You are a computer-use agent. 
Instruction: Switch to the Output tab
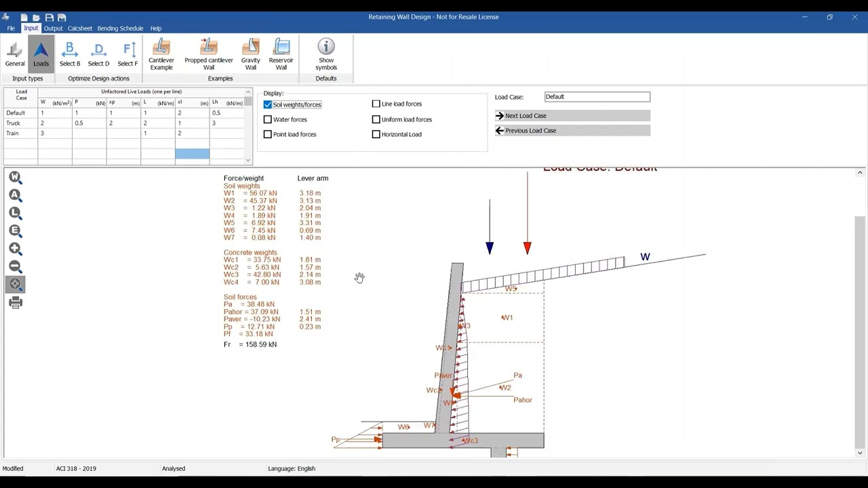[x=53, y=28]
